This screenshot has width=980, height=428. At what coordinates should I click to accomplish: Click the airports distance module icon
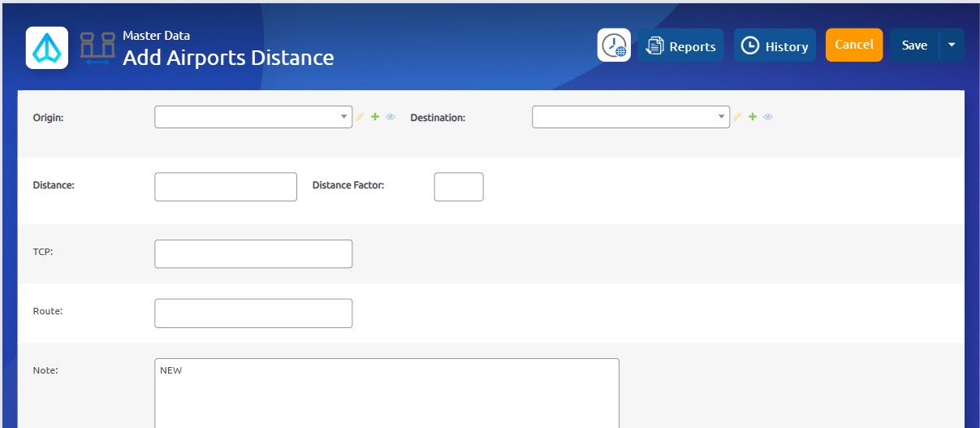97,48
